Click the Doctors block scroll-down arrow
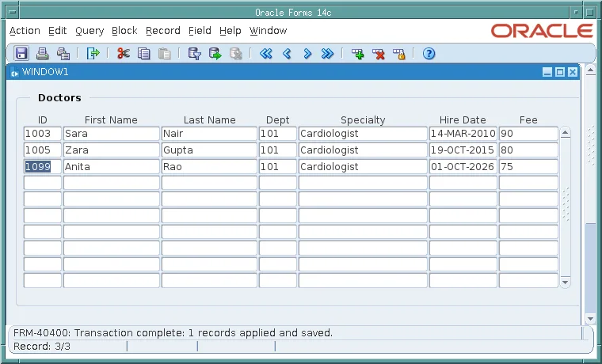Viewport: 602px width, 364px height. click(x=565, y=282)
